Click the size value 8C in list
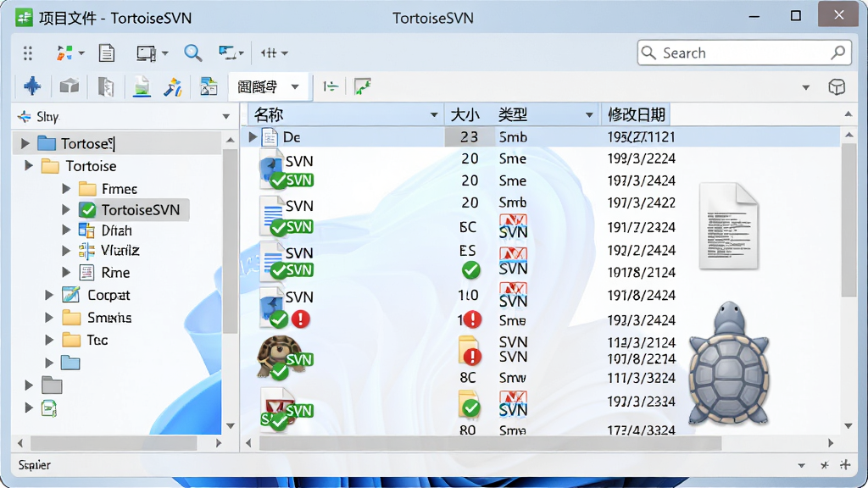This screenshot has width=868, height=488. coord(468,377)
